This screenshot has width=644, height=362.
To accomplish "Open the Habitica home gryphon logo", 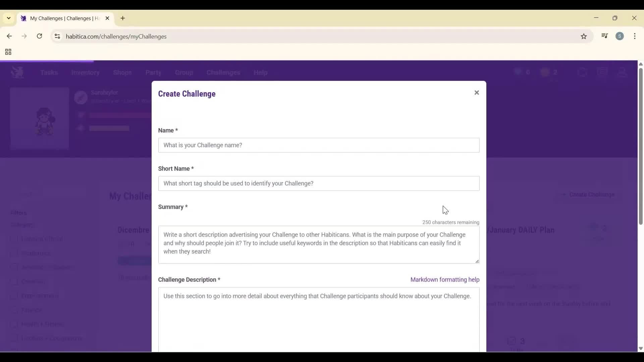I will 17,72.
